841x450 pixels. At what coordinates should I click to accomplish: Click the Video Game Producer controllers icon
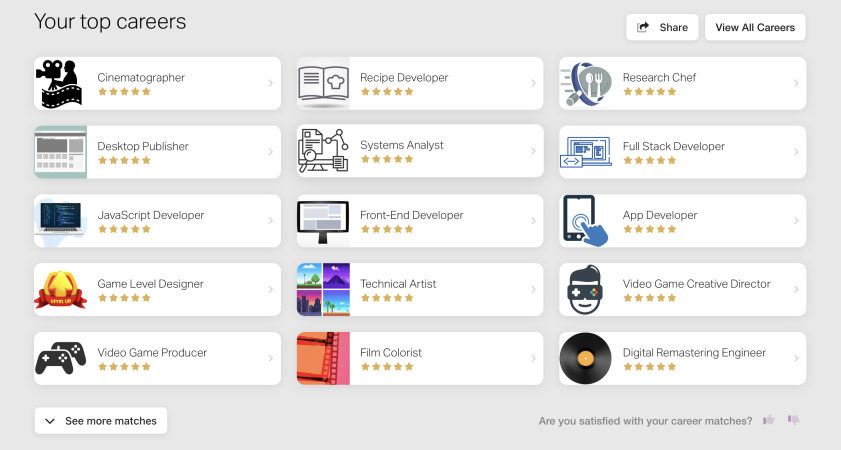pos(60,358)
